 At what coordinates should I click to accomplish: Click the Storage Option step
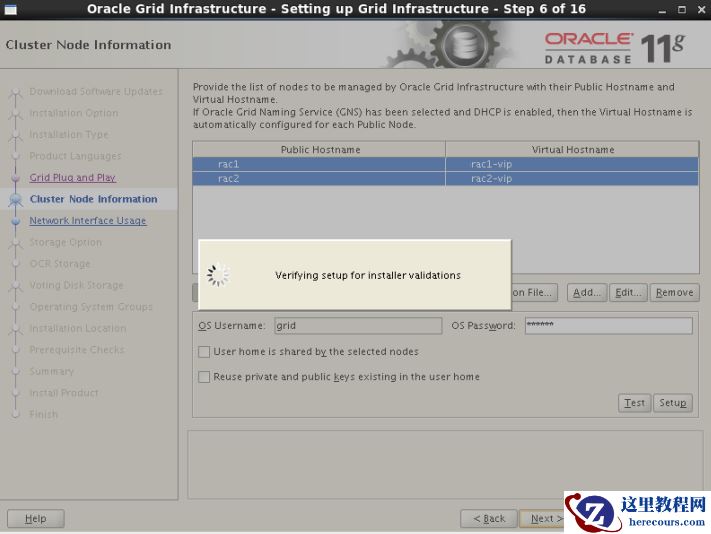click(65, 243)
